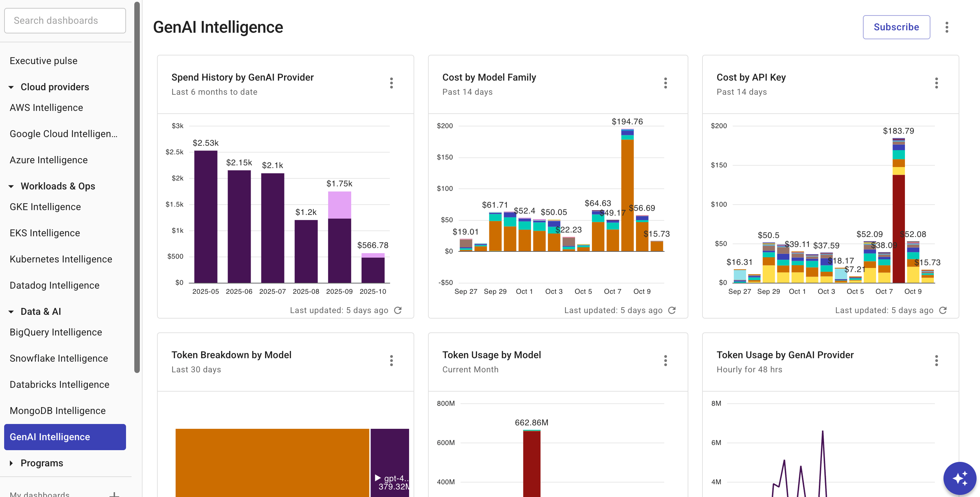Open Token Breakdown by Model options menu
Screen dimensions: 980x497
(391, 360)
